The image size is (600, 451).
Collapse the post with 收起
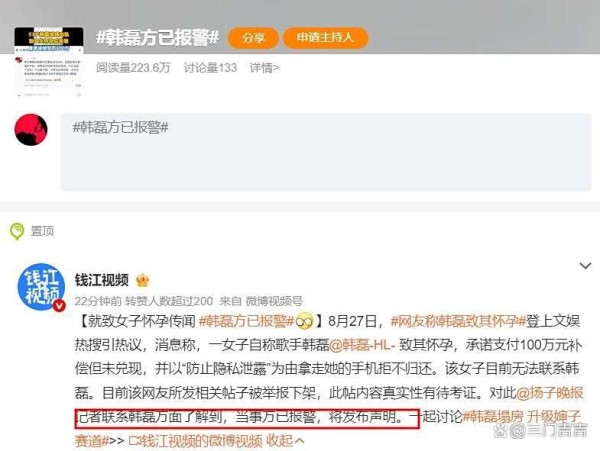(x=285, y=441)
